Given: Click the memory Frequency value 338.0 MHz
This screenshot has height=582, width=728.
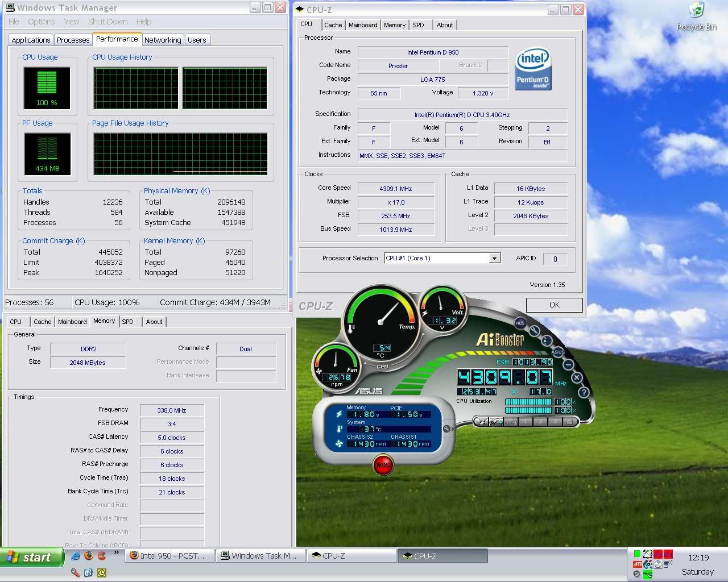Looking at the screenshot, I should click(x=172, y=410).
